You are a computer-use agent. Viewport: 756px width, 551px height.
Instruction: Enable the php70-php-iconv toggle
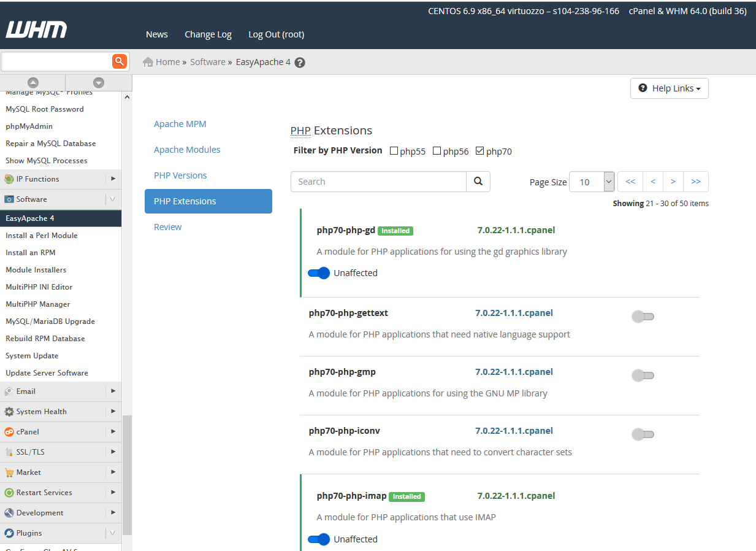click(x=643, y=434)
